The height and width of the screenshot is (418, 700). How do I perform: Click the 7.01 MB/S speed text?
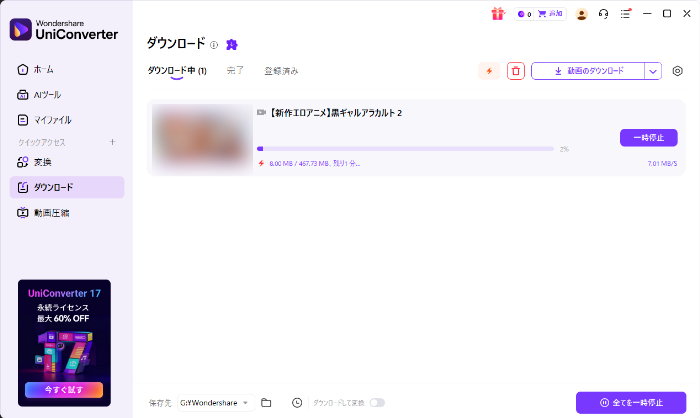coord(662,163)
